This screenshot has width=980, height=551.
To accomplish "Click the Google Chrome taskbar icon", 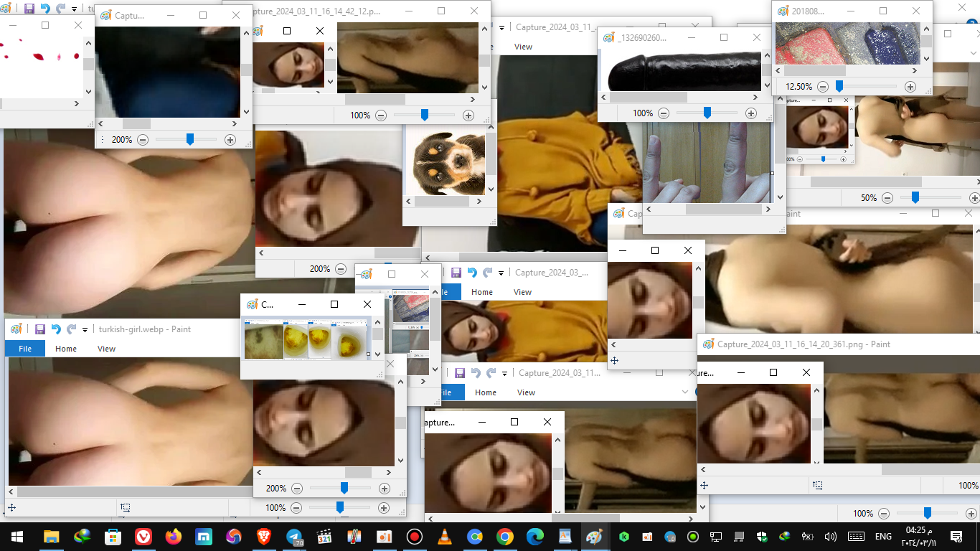I will (x=505, y=537).
